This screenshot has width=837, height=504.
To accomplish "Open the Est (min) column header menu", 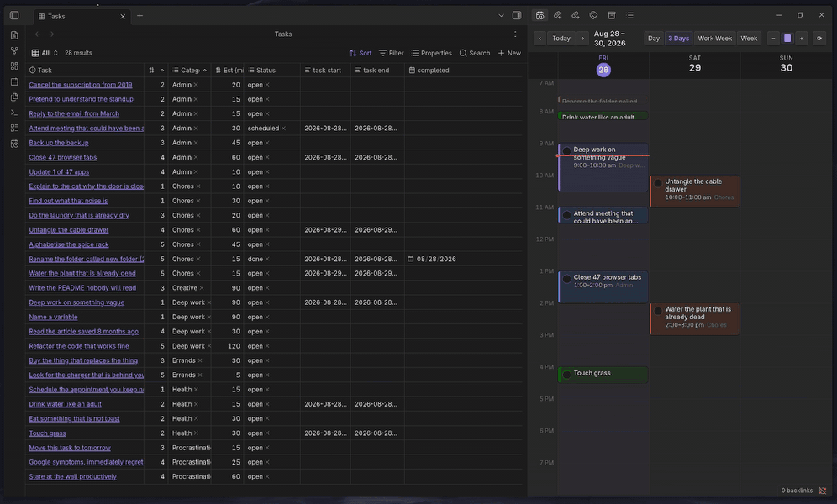I will pyautogui.click(x=228, y=70).
